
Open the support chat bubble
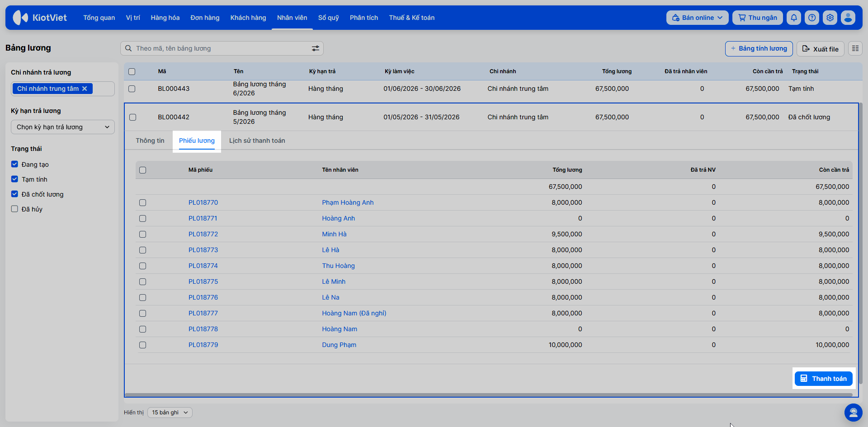(x=854, y=412)
